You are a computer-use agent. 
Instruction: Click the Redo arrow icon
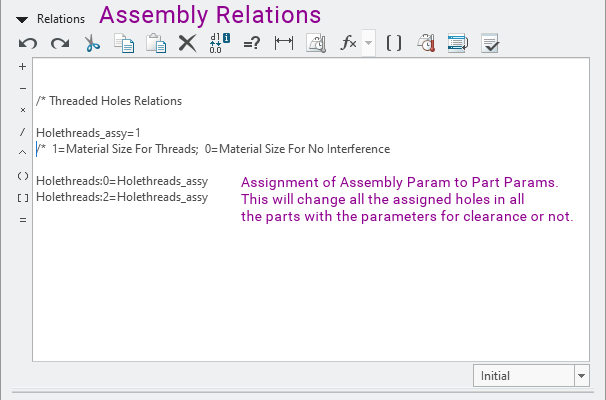(60, 43)
